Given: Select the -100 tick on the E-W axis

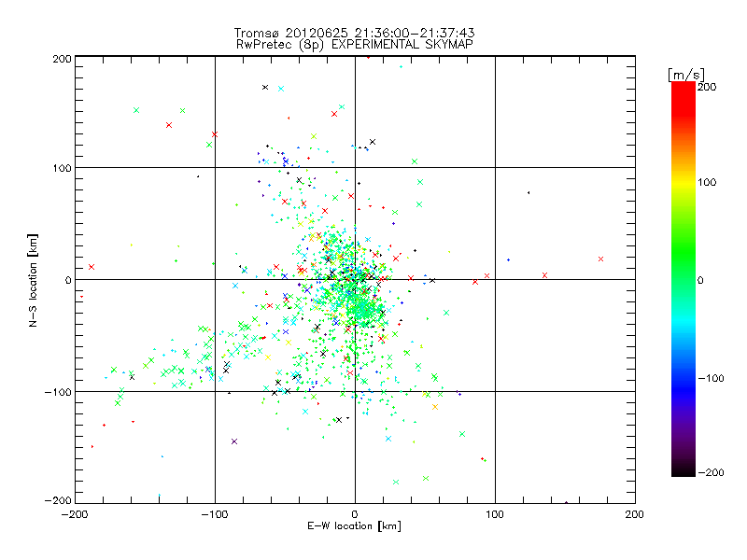Looking at the screenshot, I should [215, 514].
